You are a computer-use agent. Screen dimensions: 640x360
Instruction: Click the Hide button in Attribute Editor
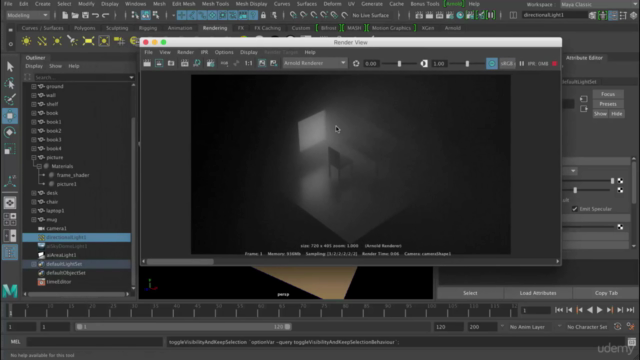coord(617,114)
